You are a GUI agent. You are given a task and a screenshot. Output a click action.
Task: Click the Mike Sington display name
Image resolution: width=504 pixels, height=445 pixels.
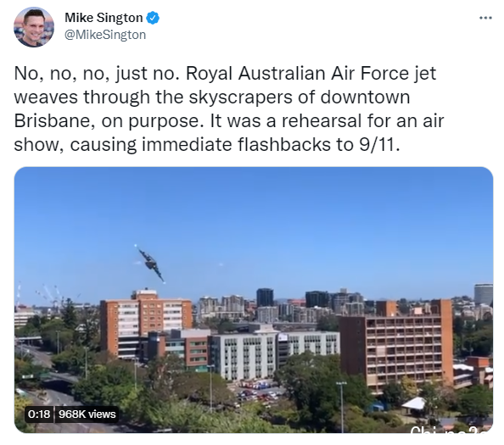click(x=104, y=18)
